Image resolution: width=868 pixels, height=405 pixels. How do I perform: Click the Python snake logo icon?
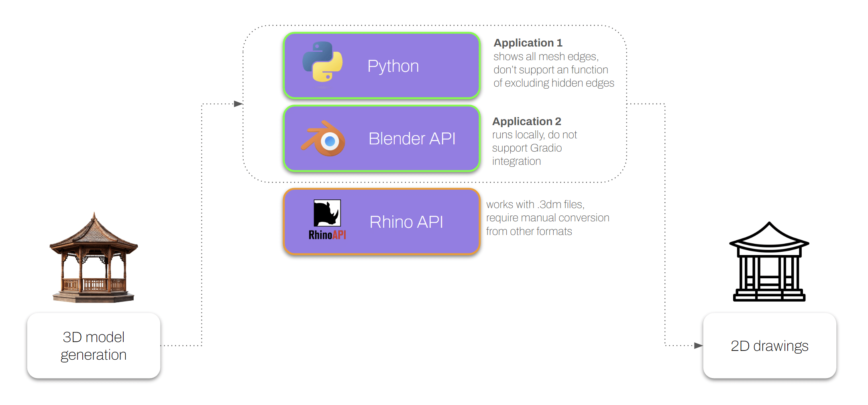pos(322,62)
